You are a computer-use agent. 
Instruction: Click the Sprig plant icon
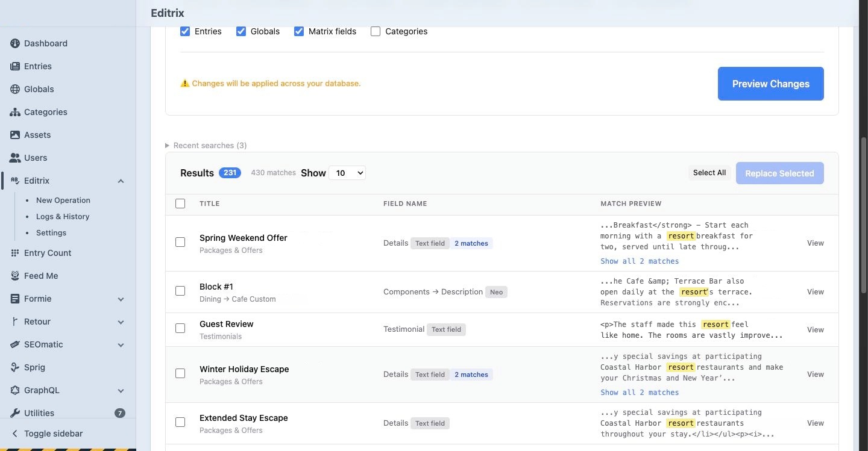pyautogui.click(x=15, y=367)
